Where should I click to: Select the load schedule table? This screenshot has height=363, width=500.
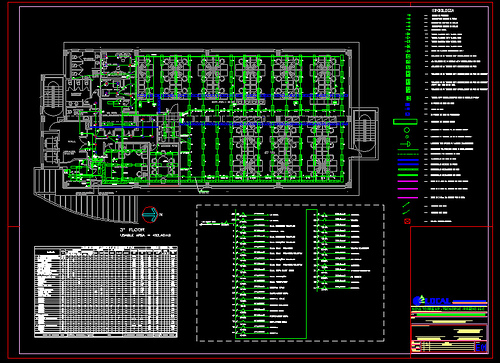[106, 292]
